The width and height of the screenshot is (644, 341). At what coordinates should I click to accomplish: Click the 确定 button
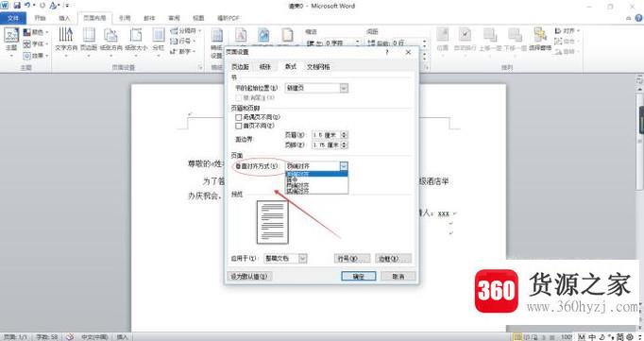pyautogui.click(x=359, y=277)
